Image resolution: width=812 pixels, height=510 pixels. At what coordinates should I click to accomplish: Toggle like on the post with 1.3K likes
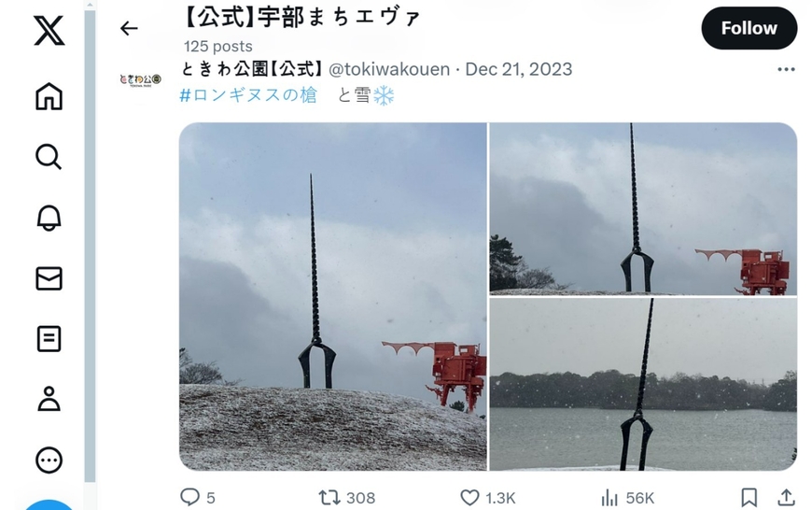pyautogui.click(x=487, y=498)
